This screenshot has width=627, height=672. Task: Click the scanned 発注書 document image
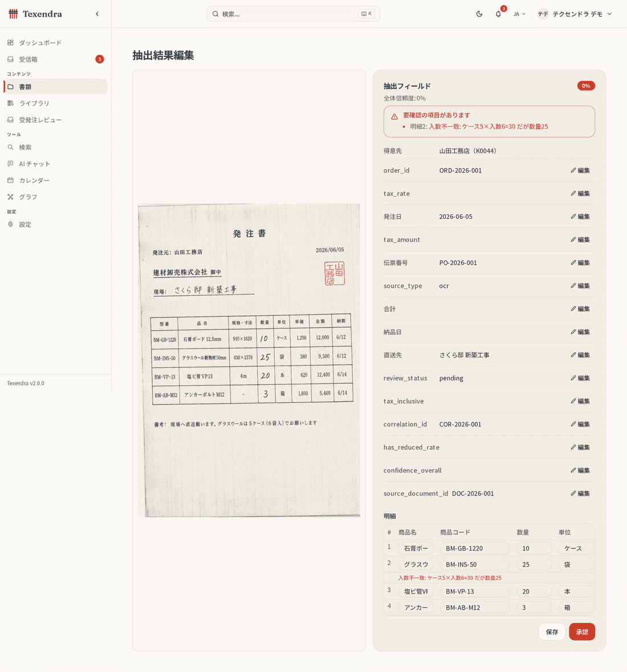click(249, 360)
